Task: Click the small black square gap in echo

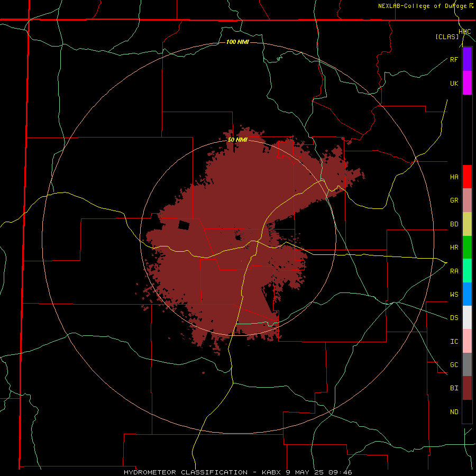Action: point(184,225)
